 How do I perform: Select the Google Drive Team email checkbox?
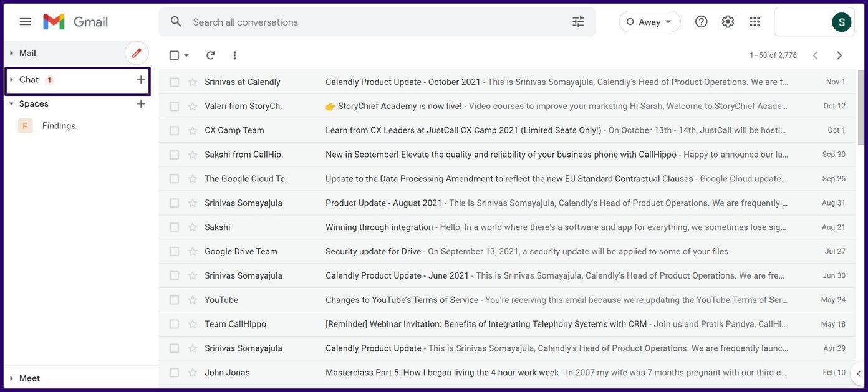(x=175, y=252)
